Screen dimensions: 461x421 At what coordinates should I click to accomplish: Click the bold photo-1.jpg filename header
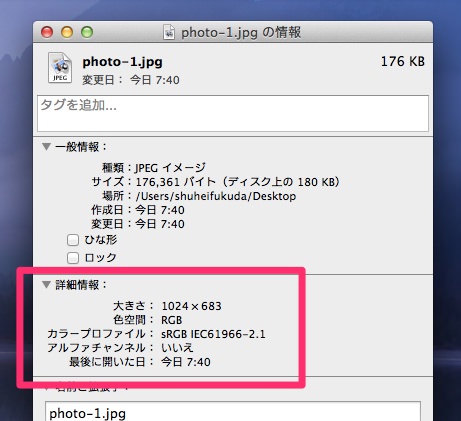tap(122, 62)
